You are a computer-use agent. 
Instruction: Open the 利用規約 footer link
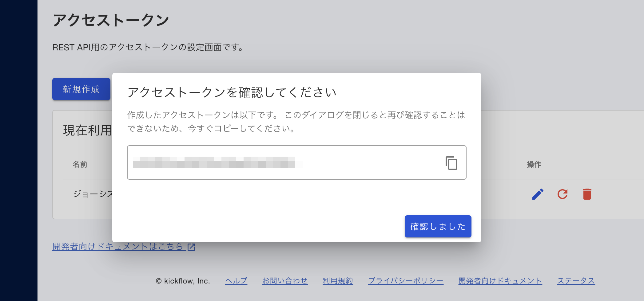click(338, 281)
